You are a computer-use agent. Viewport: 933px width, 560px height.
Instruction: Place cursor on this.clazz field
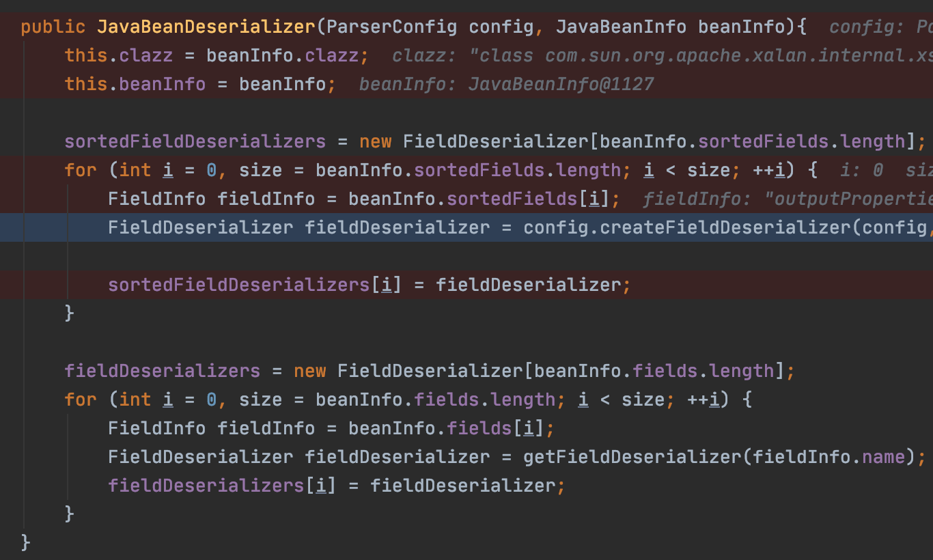[x=145, y=56]
